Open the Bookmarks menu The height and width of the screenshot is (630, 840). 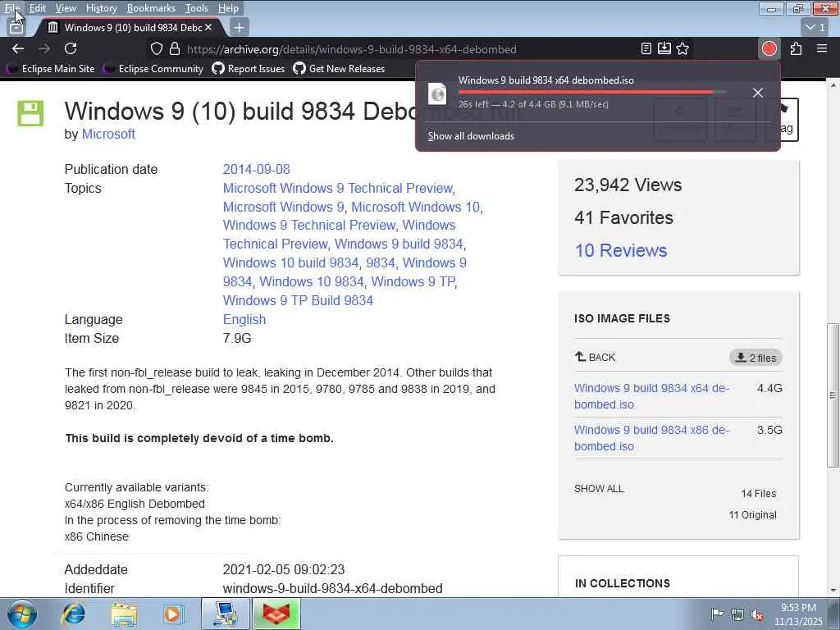151,8
